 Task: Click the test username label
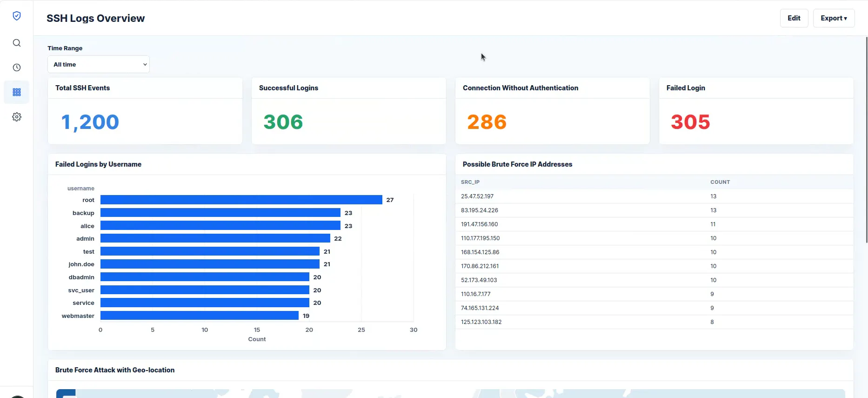pyautogui.click(x=89, y=251)
